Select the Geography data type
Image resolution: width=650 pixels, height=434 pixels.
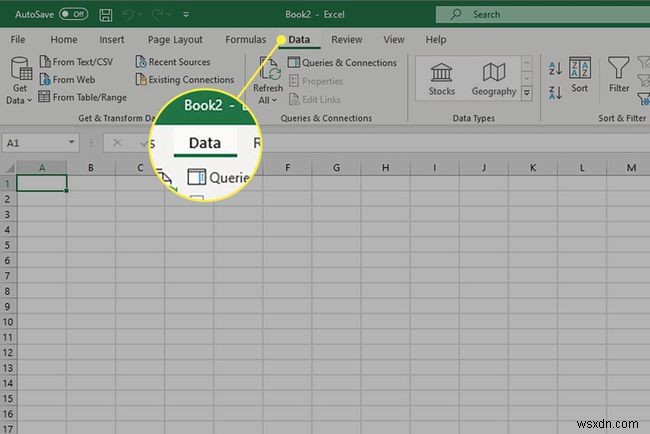pos(494,79)
